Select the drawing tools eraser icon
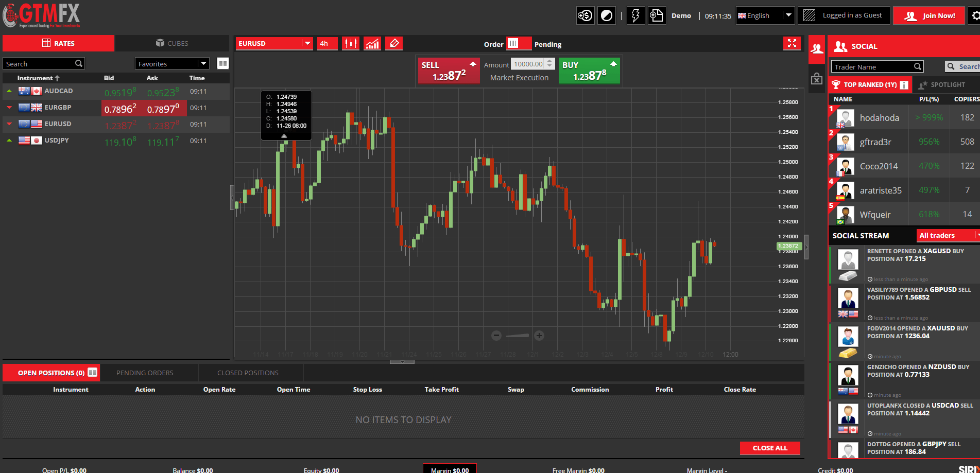This screenshot has height=473, width=980. (394, 43)
